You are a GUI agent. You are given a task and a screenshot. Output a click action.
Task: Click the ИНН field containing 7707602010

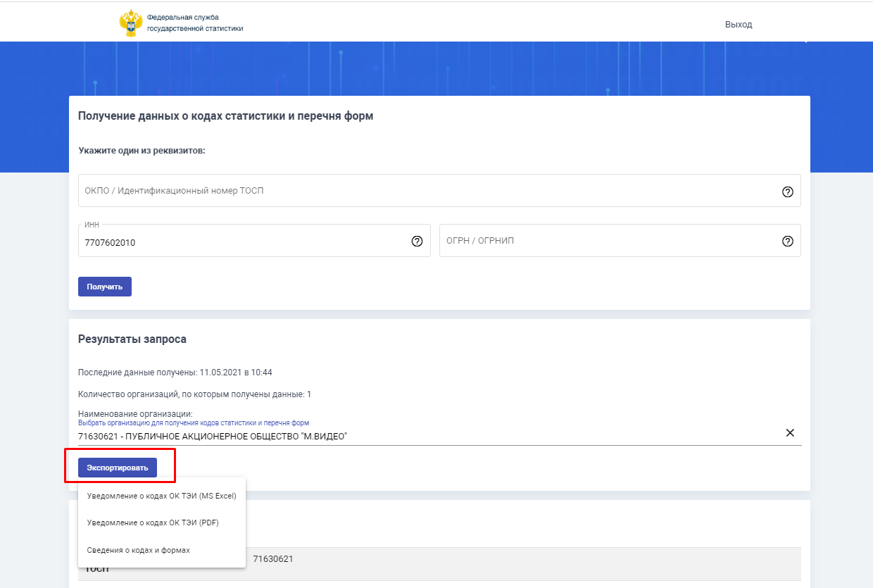coord(239,242)
